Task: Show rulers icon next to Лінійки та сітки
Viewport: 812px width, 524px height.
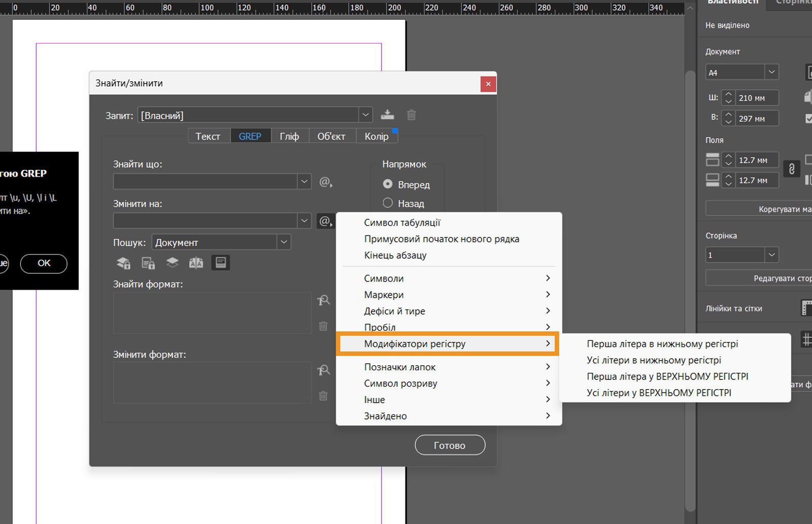Action: pyautogui.click(x=806, y=308)
